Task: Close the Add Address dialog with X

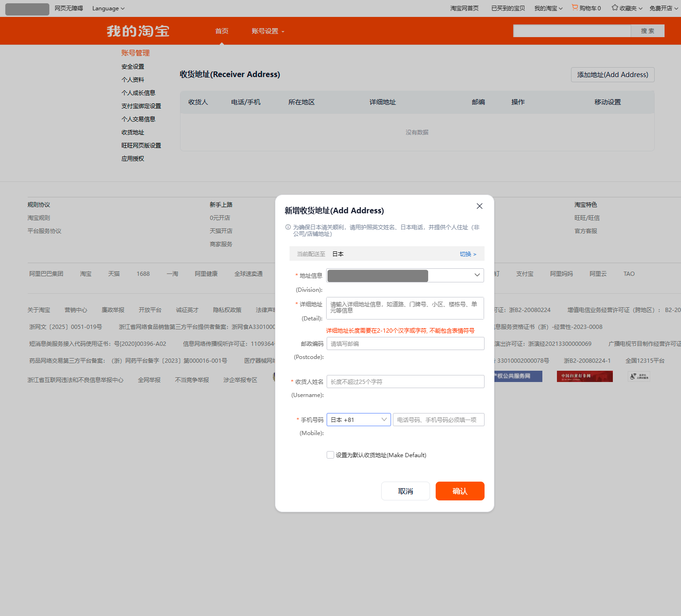Action: [479, 206]
